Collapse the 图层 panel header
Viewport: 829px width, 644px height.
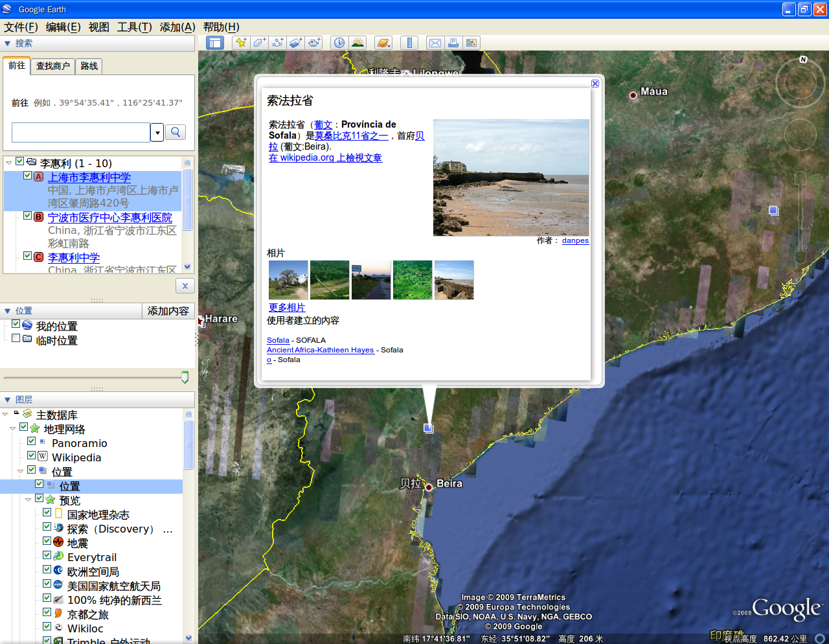point(8,400)
